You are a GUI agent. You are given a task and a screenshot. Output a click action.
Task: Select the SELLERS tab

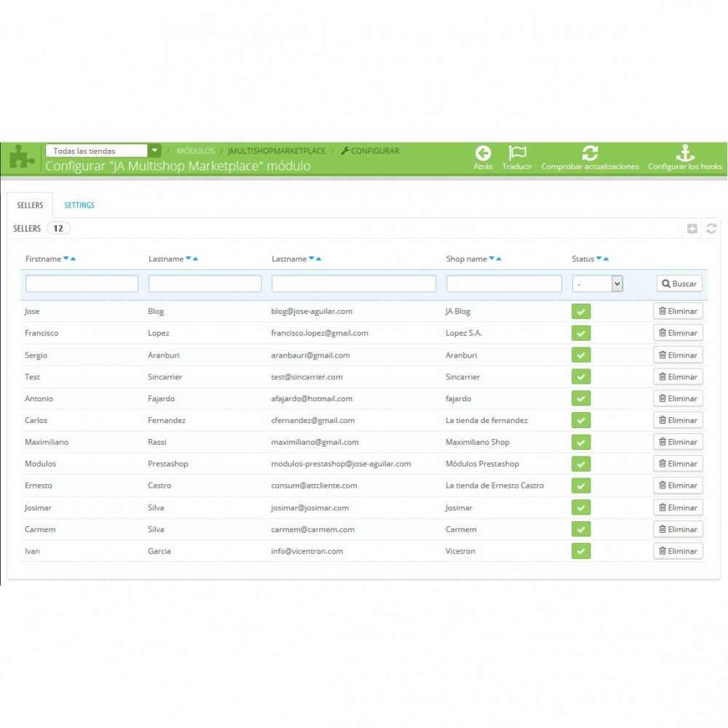point(30,205)
